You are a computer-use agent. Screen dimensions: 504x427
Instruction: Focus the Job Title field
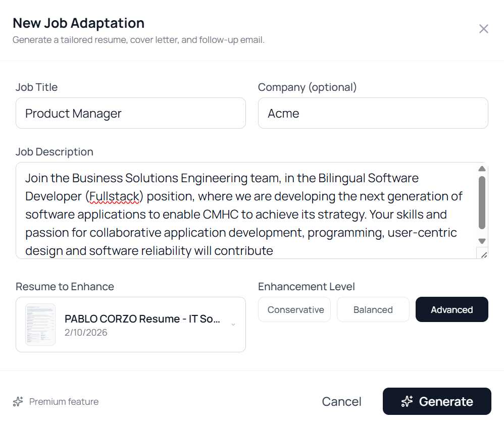130,113
